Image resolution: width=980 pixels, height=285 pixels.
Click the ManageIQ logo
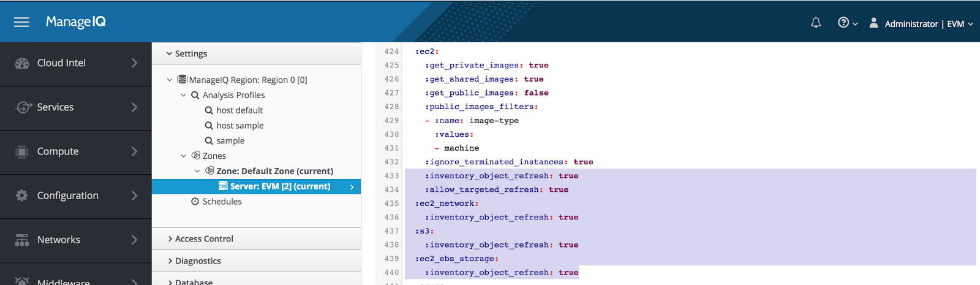[76, 22]
